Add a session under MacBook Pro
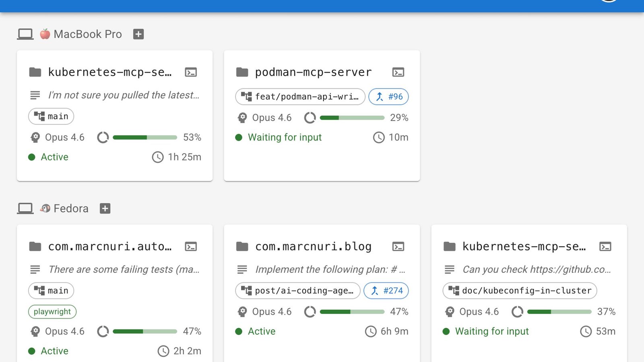This screenshot has height=362, width=644. 138,34
